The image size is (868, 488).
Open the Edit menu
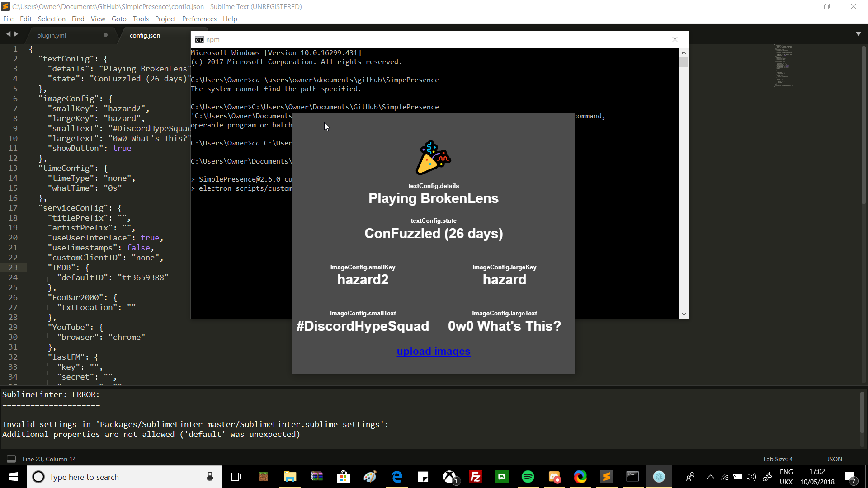[x=26, y=19]
